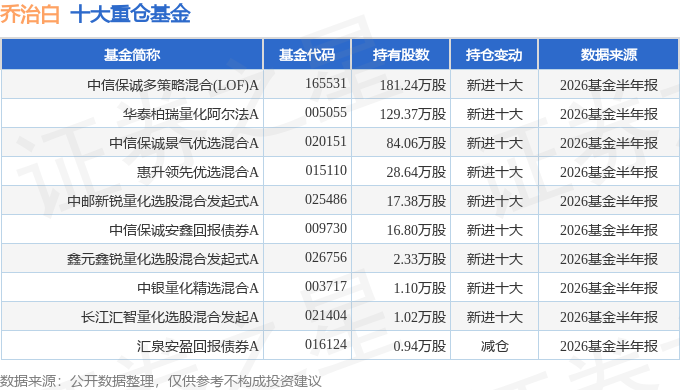The width and height of the screenshot is (680, 390).
Task: Open fund 华泰柏瑞量化阿尔法A
Action: [x=190, y=114]
